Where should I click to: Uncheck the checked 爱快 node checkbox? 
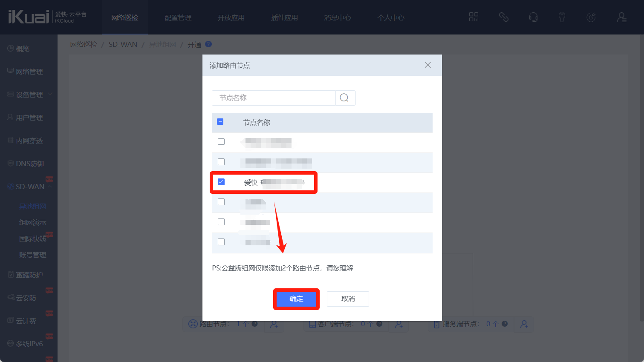[221, 182]
